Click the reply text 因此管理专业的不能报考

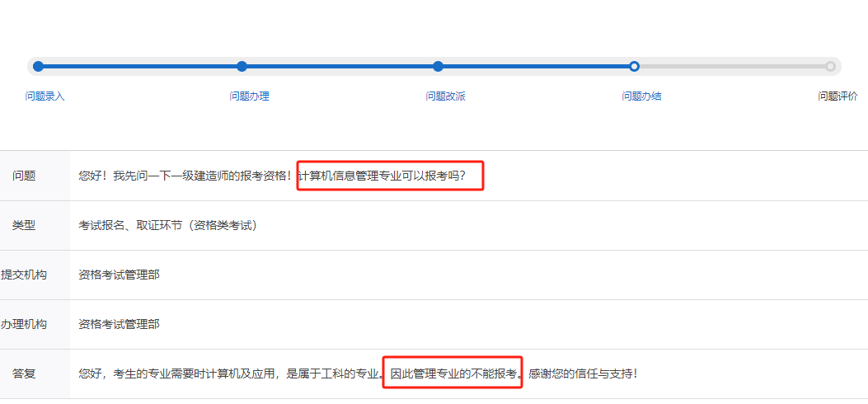[x=453, y=373]
